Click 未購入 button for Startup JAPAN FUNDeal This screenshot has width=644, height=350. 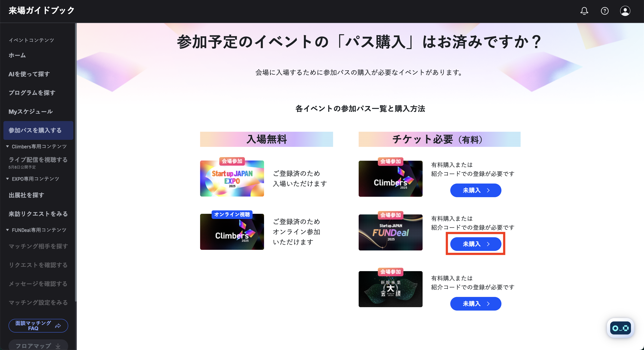(x=475, y=244)
